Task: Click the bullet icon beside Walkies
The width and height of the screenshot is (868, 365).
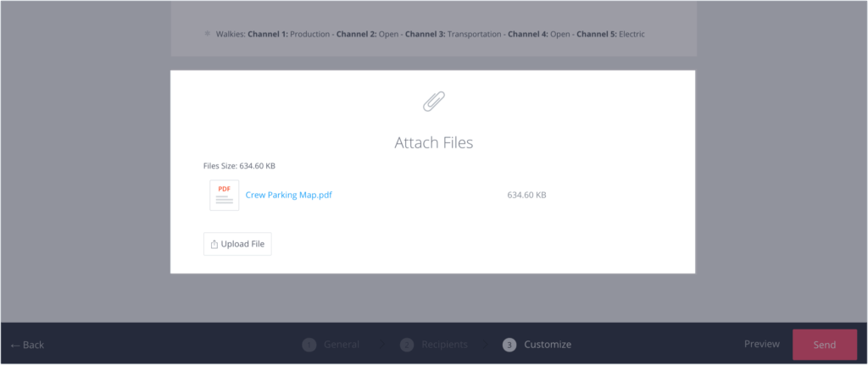Action: 207,34
